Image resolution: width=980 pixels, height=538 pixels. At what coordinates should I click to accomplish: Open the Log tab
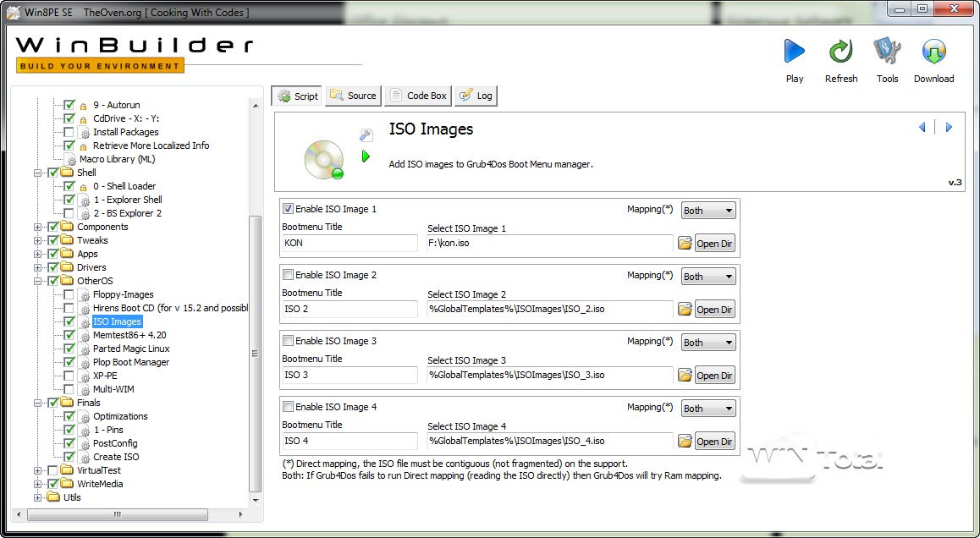(476, 96)
